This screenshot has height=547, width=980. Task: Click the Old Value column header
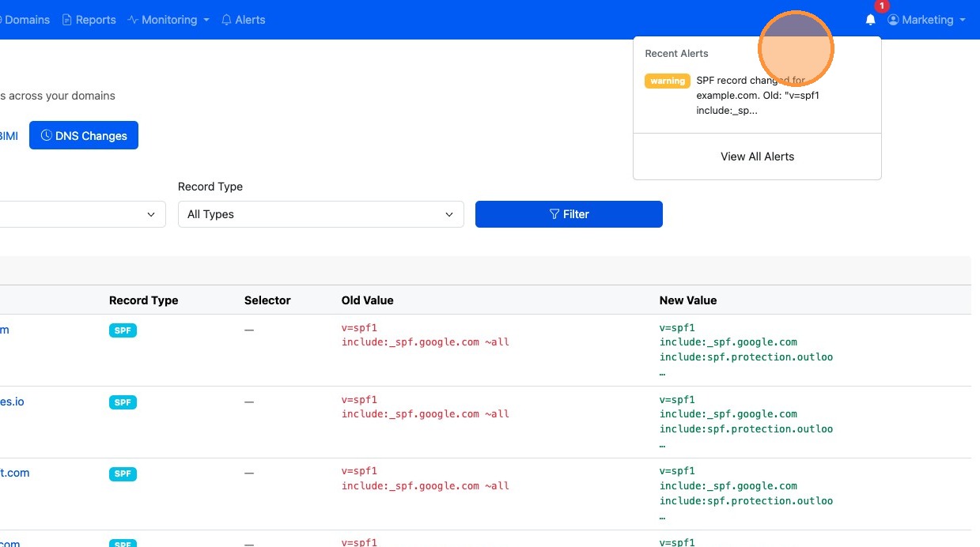tap(367, 300)
